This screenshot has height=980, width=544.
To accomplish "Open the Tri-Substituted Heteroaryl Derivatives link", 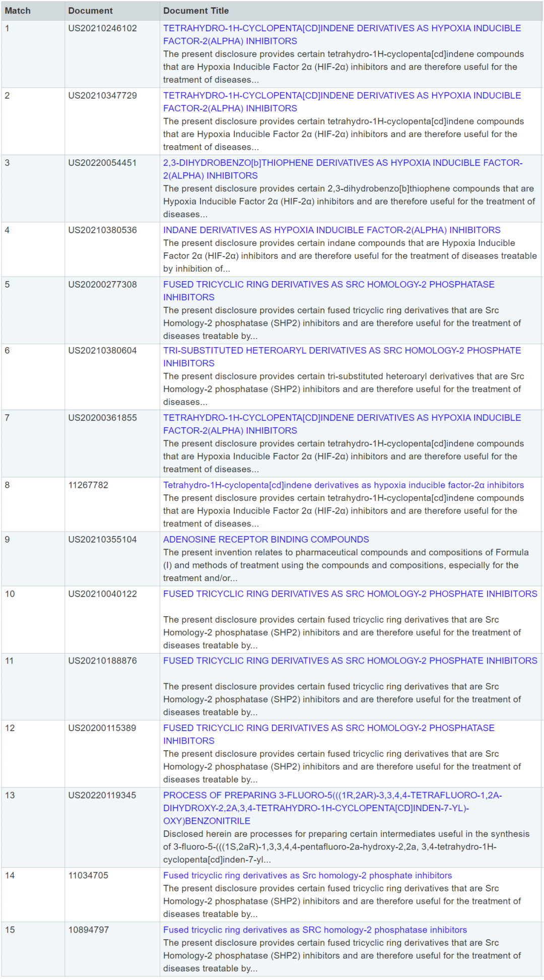I will point(342,357).
